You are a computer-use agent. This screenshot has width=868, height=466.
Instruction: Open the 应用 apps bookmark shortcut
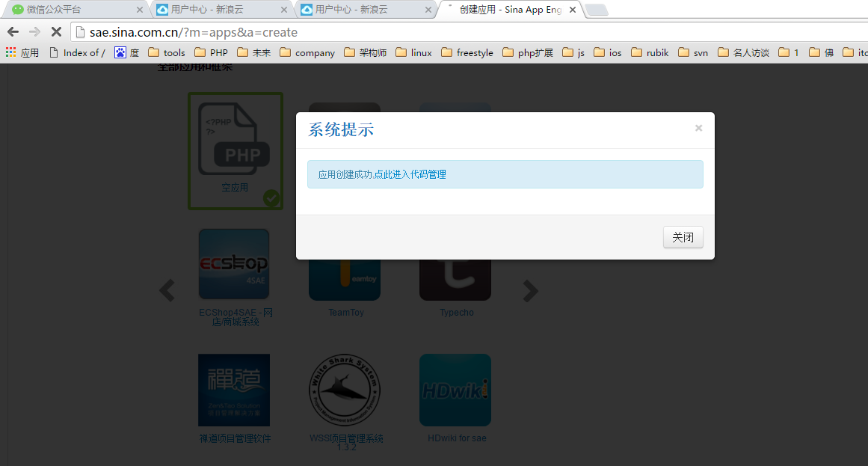pos(22,52)
